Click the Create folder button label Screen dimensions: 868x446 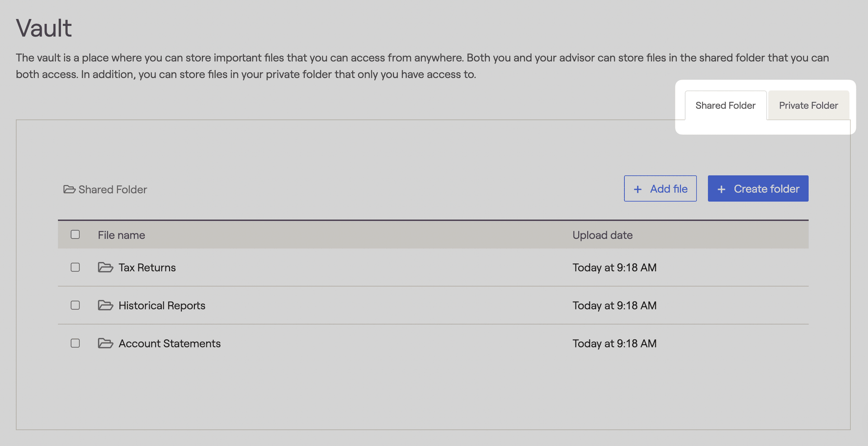pos(766,189)
